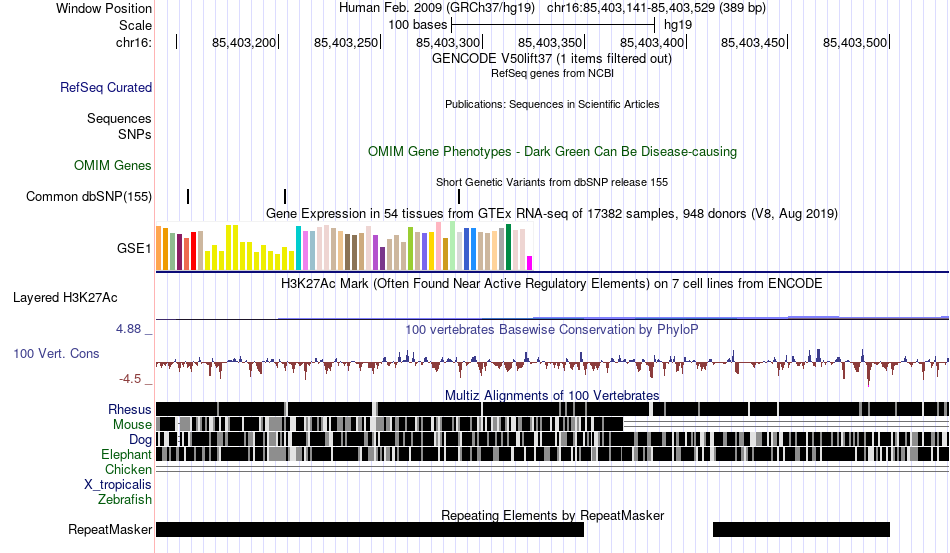The height and width of the screenshot is (553, 950).
Task: Click the red bar in GSE1 chart
Action: pos(194,250)
